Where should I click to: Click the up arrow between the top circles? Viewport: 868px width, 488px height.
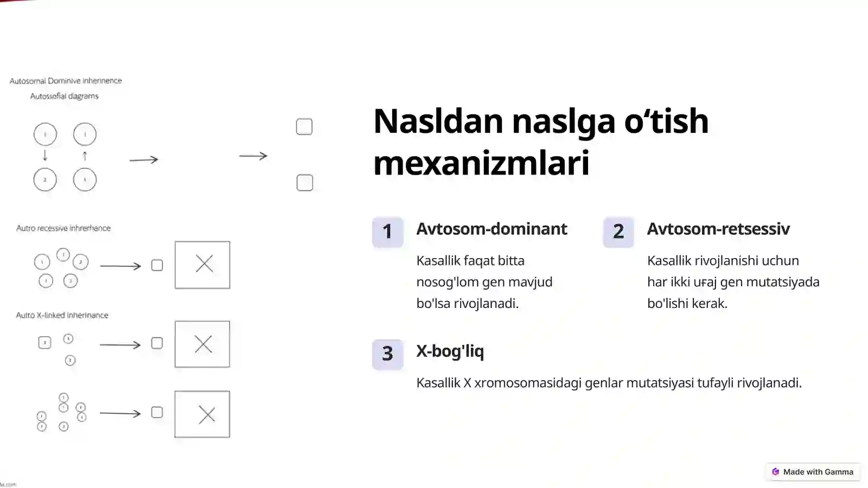tap(85, 156)
